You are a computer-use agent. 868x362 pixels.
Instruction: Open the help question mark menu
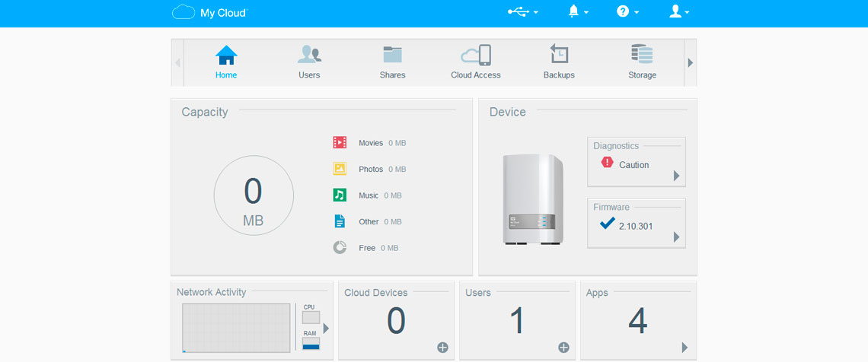click(x=627, y=12)
